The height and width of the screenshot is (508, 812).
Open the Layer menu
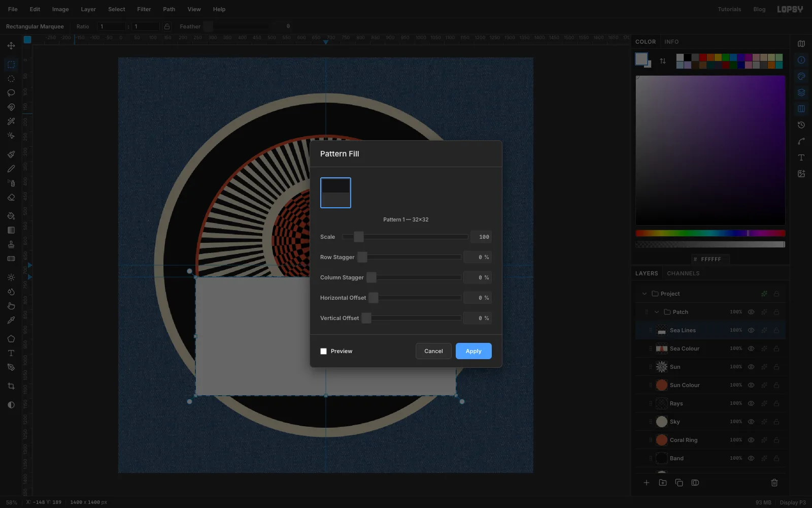pos(88,9)
